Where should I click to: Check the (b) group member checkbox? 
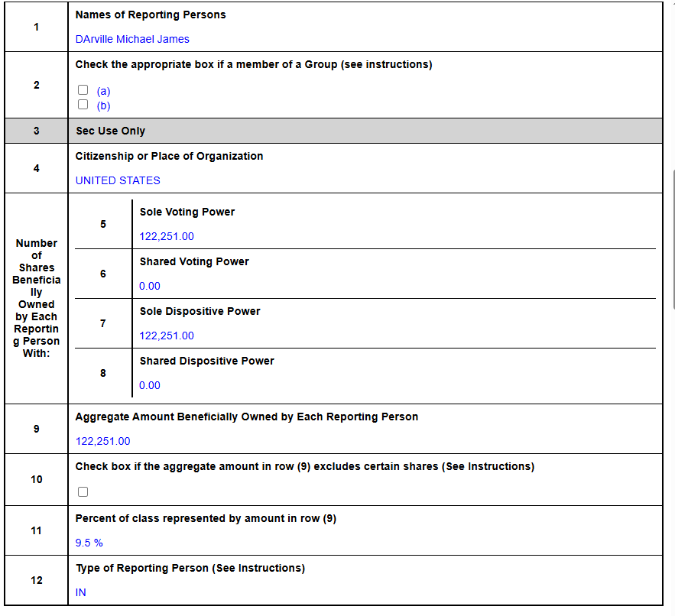(83, 104)
